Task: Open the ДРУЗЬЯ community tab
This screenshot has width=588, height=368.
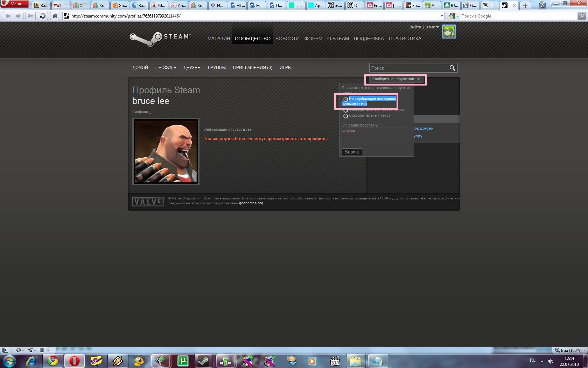Action: pos(192,68)
